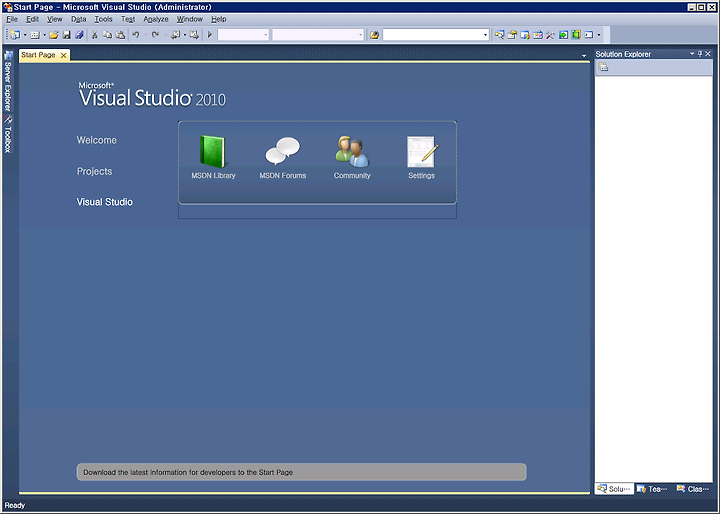The width and height of the screenshot is (720, 514).
Task: Click the Command Window toolbar icon
Action: coord(589,35)
